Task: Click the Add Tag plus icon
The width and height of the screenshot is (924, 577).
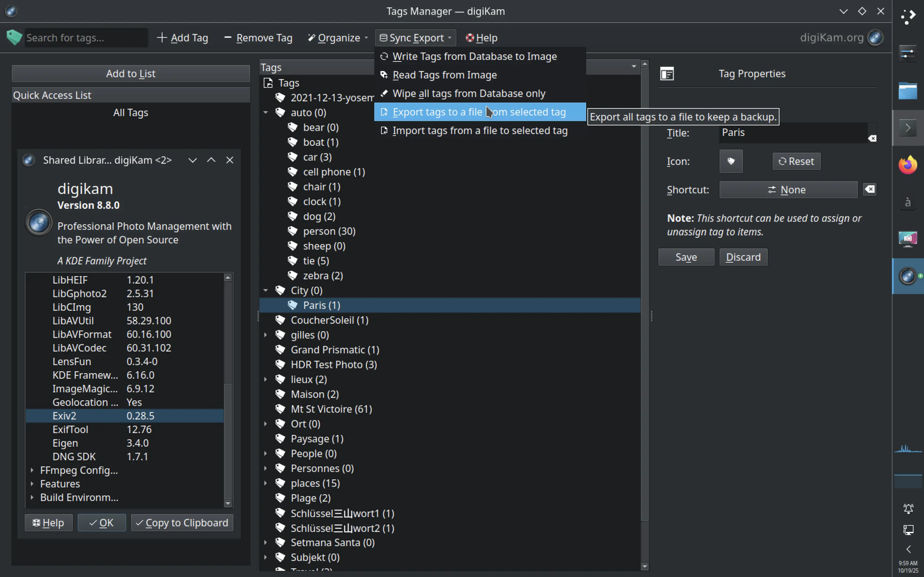Action: click(162, 37)
